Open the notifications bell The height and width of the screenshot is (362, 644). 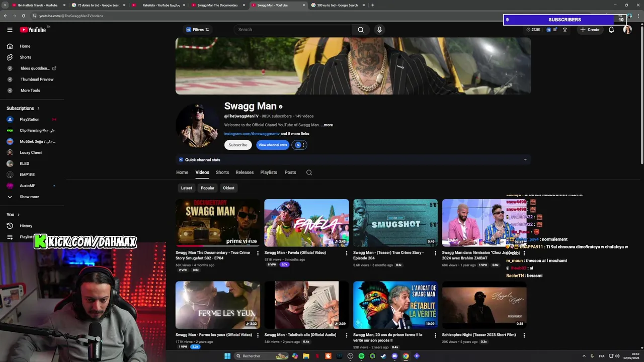[x=611, y=30]
